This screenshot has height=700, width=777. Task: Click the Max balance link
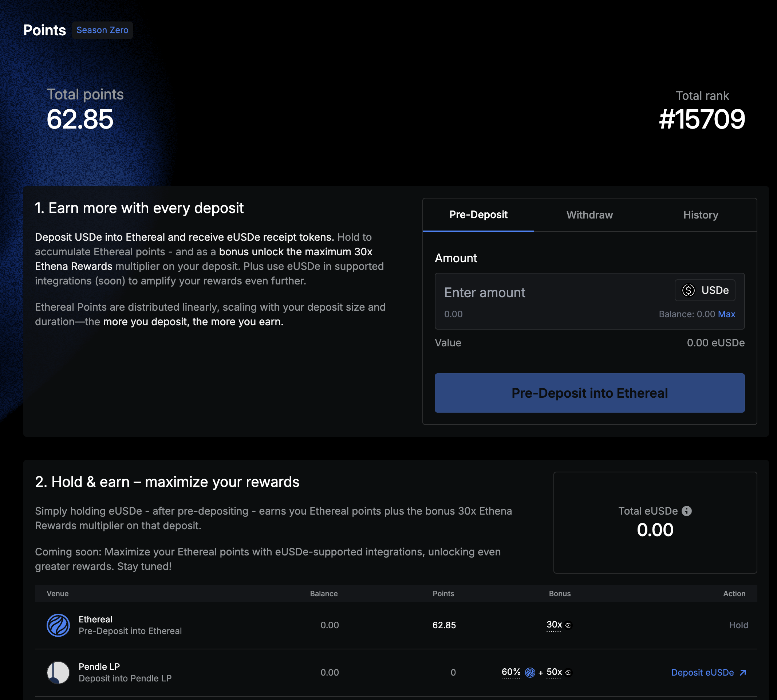tap(726, 314)
